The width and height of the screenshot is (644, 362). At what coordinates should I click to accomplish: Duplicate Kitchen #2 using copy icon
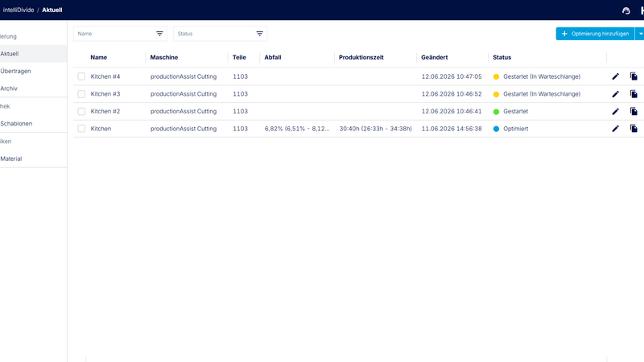click(x=634, y=111)
